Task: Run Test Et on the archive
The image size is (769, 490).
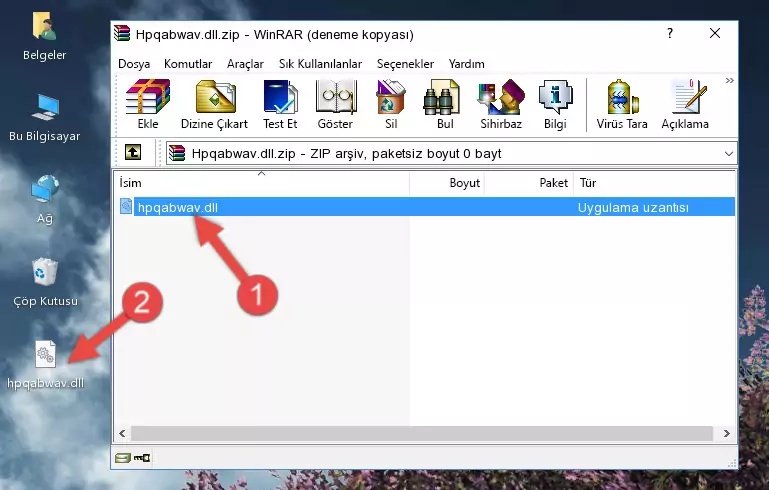Action: 280,104
